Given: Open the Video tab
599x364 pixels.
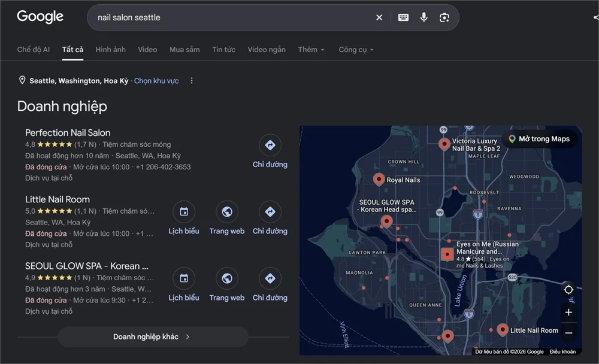Looking at the screenshot, I should [x=147, y=49].
